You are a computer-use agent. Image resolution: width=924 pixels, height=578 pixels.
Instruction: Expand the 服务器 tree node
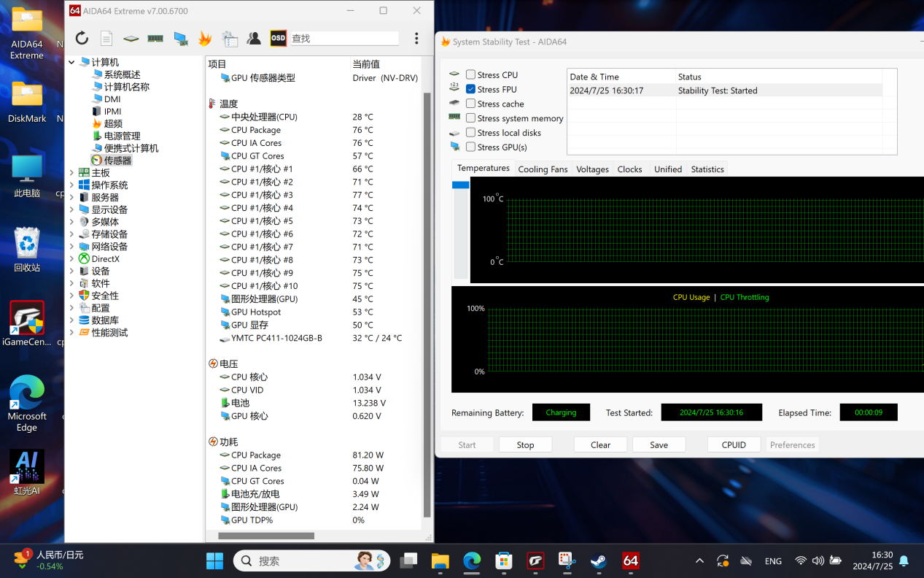(71, 198)
